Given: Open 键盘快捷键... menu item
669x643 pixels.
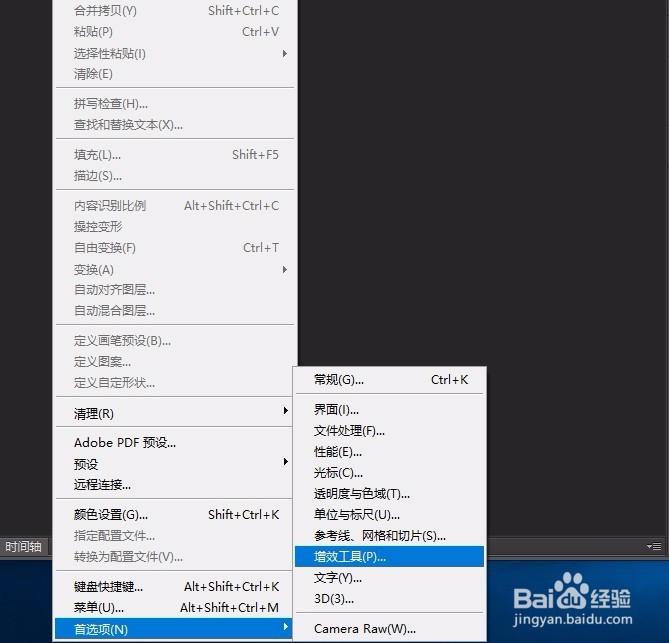Looking at the screenshot, I should tap(174, 587).
